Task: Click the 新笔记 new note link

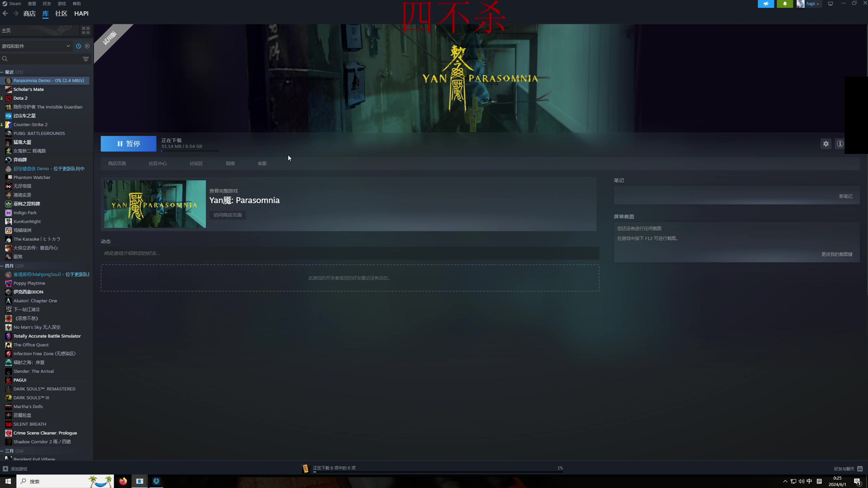Action: [845, 196]
